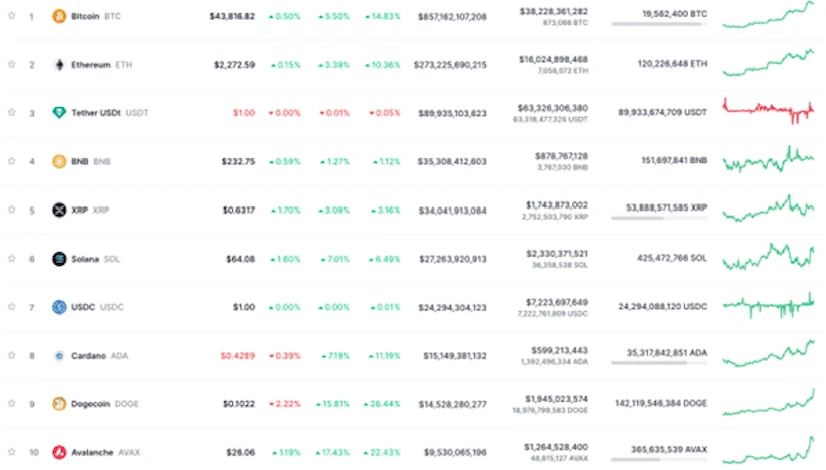Click the Bitcoin coin logo icon
The width and height of the screenshot is (826, 470).
(x=59, y=16)
